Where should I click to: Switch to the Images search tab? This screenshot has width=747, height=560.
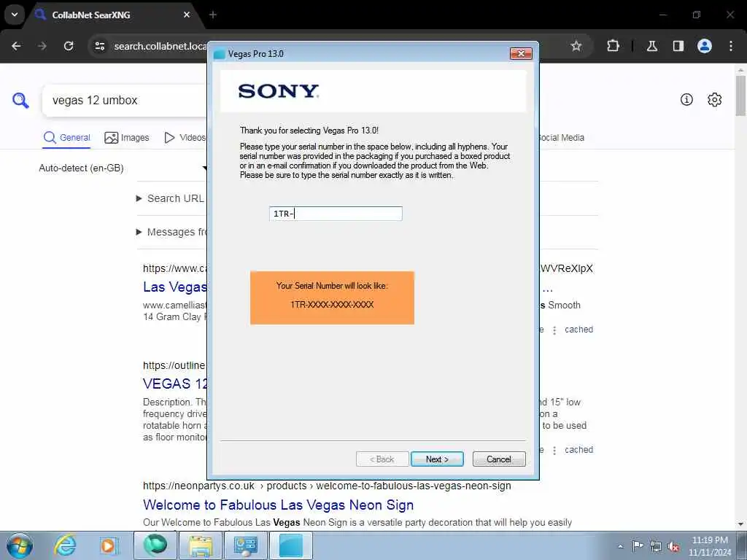(127, 138)
